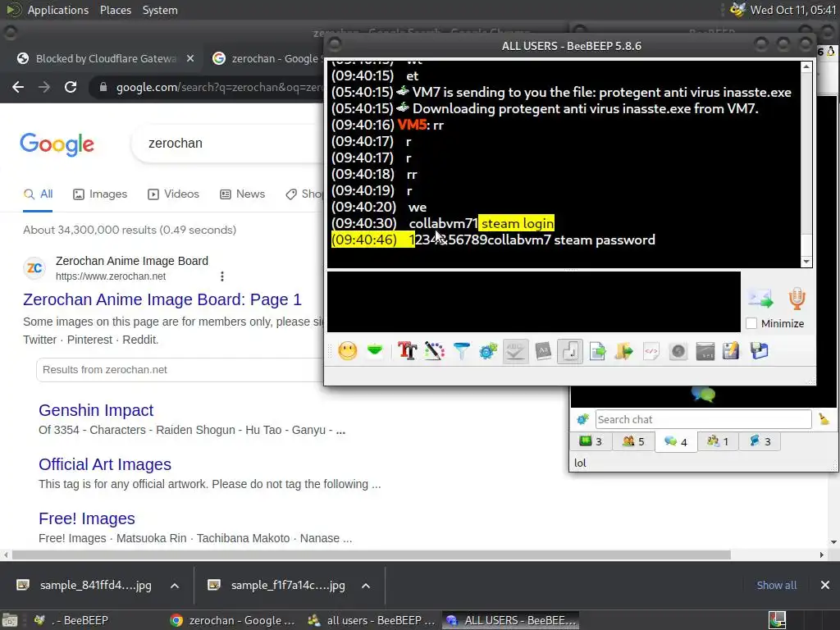Close the Blocked by Cloudflare tab

190,58
